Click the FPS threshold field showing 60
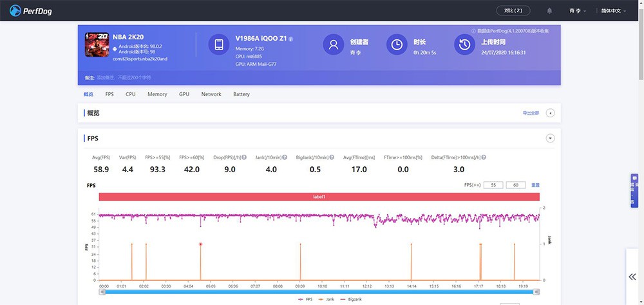Image resolution: width=644 pixels, height=305 pixels. tap(516, 185)
